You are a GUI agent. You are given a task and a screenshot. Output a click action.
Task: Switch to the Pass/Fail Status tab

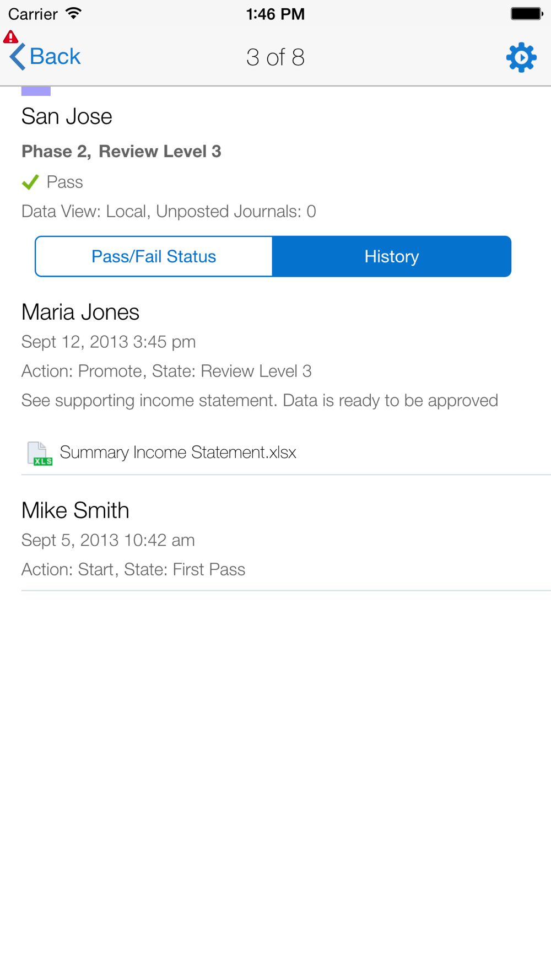154,256
